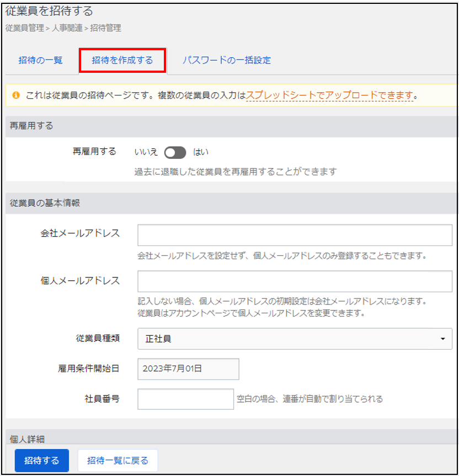
Task: Open the パスワードの一括設定 tab
Action: point(227,60)
